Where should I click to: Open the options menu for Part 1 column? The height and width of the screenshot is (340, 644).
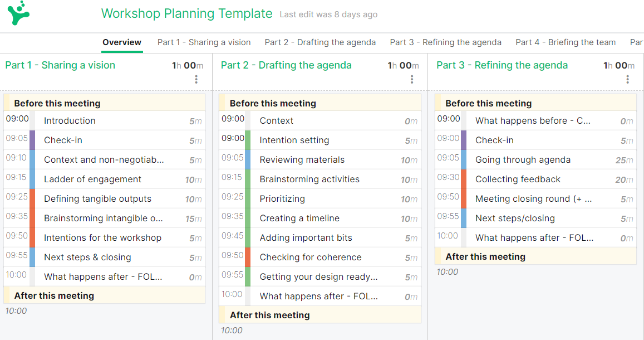pos(196,79)
